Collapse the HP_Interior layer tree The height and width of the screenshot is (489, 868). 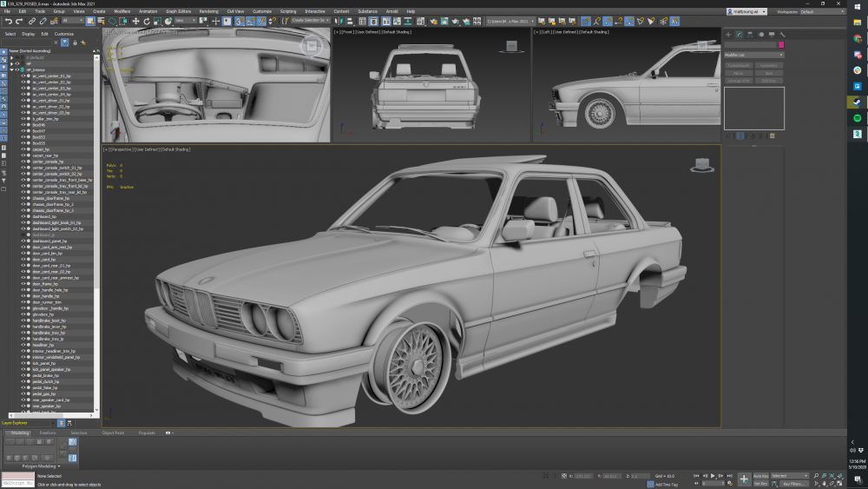click(11, 69)
